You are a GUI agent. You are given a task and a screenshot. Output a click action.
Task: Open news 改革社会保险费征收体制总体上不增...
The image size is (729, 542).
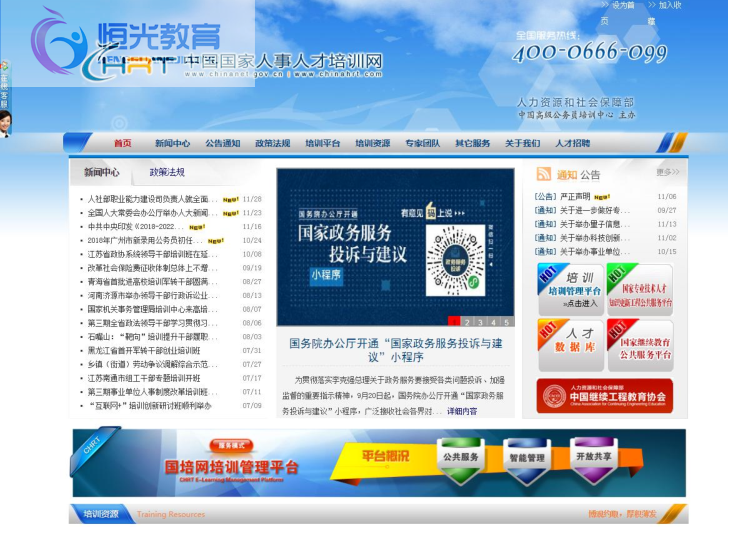pos(152,268)
